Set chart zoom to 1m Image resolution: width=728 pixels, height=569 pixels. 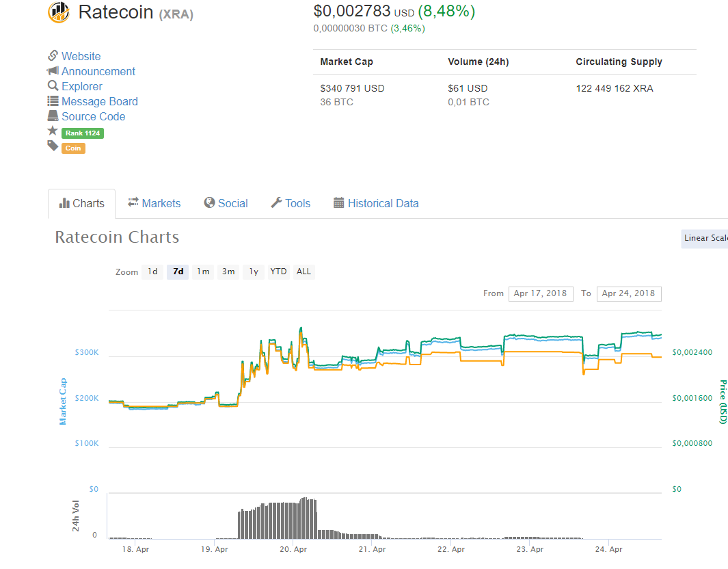(x=203, y=272)
